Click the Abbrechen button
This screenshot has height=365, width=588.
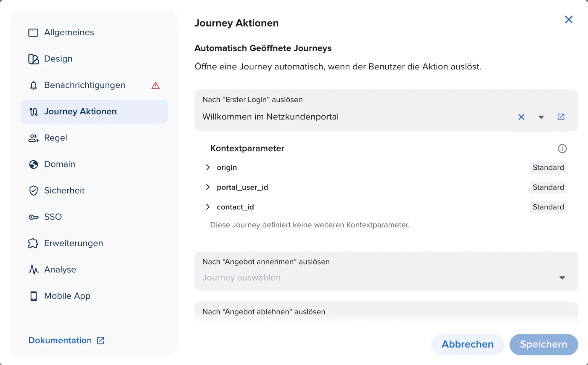tap(467, 345)
